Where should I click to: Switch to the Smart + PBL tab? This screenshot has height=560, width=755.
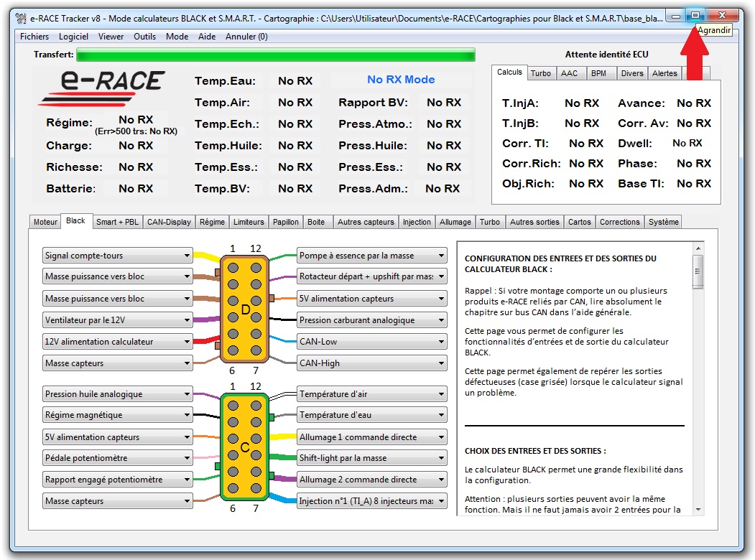pos(117,222)
